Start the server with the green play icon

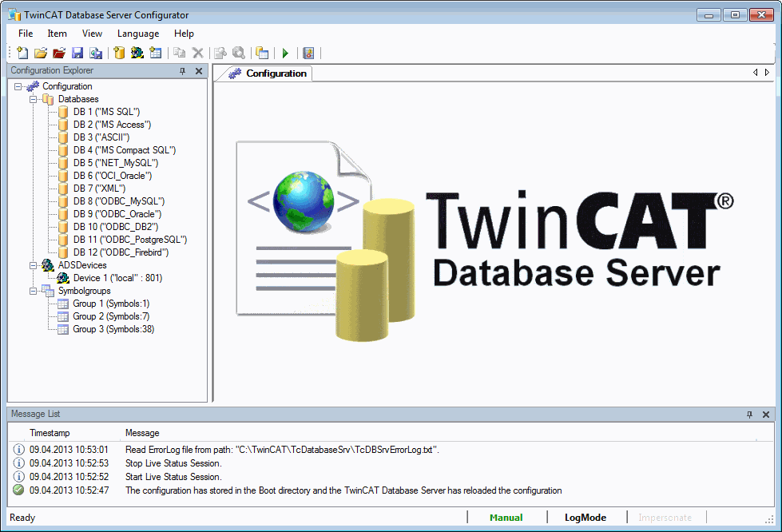[285, 53]
